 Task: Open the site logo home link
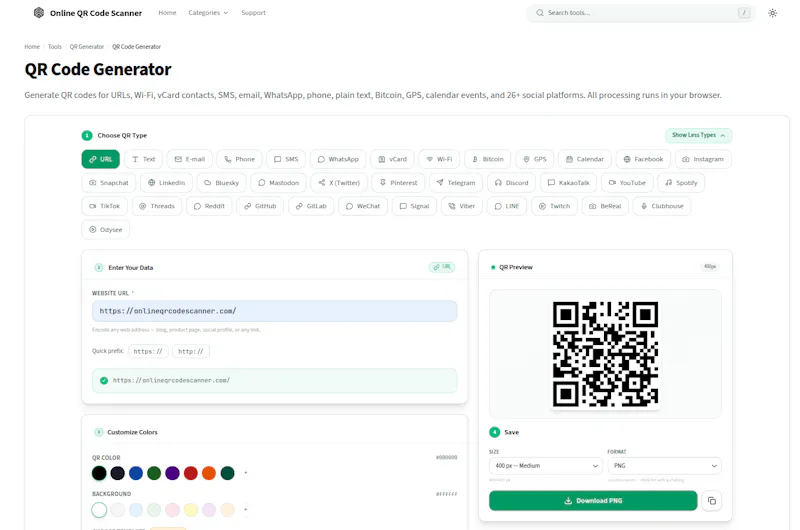87,13
